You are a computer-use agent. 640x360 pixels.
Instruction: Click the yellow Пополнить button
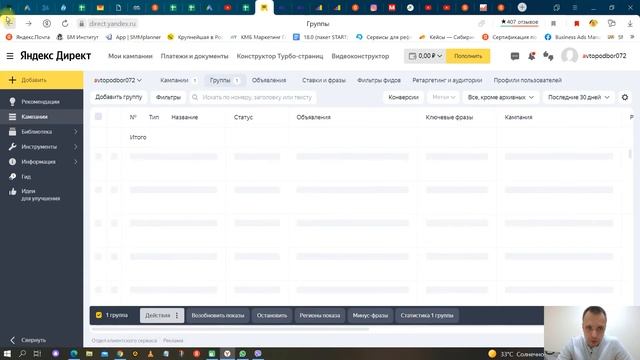tap(468, 56)
